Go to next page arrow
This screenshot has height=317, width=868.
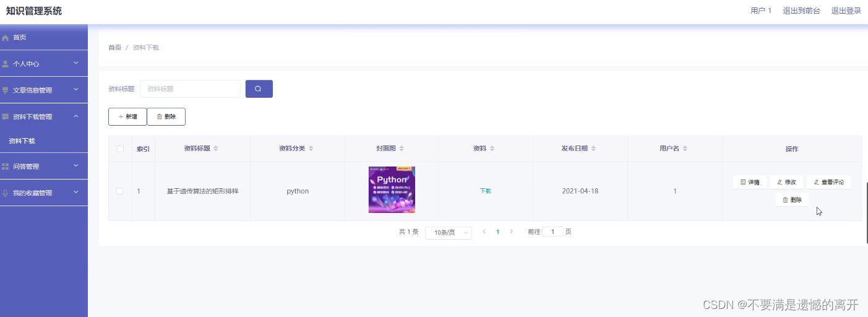(511, 232)
